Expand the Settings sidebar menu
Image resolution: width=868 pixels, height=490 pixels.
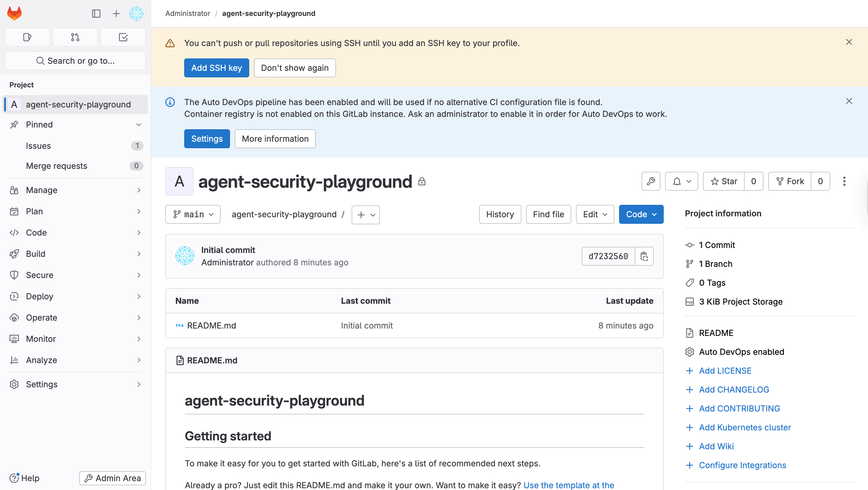pyautogui.click(x=75, y=384)
